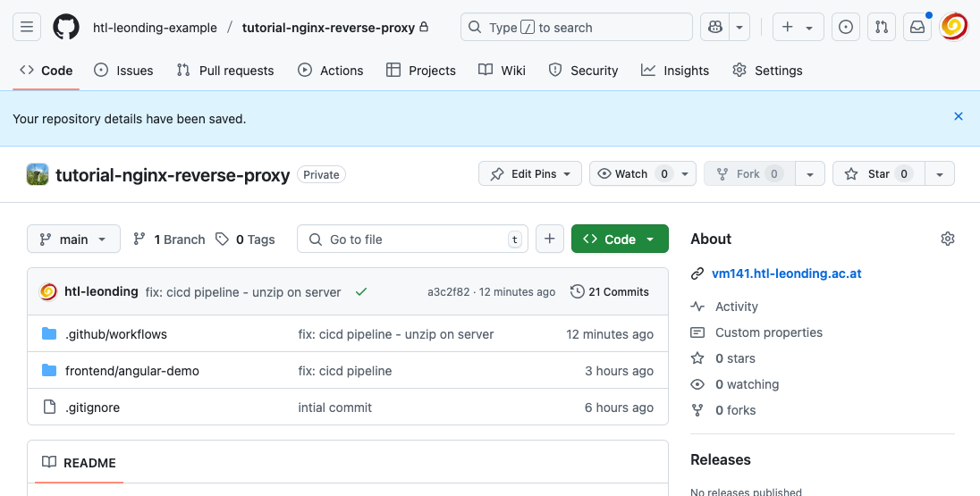Open the About section settings gear
980x496 pixels.
coord(948,239)
